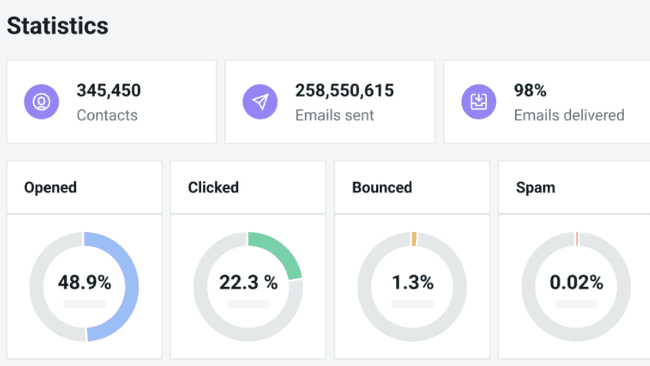Screen dimensions: 650x366
Task: Select the 0.02% spam rate
Action: (576, 283)
